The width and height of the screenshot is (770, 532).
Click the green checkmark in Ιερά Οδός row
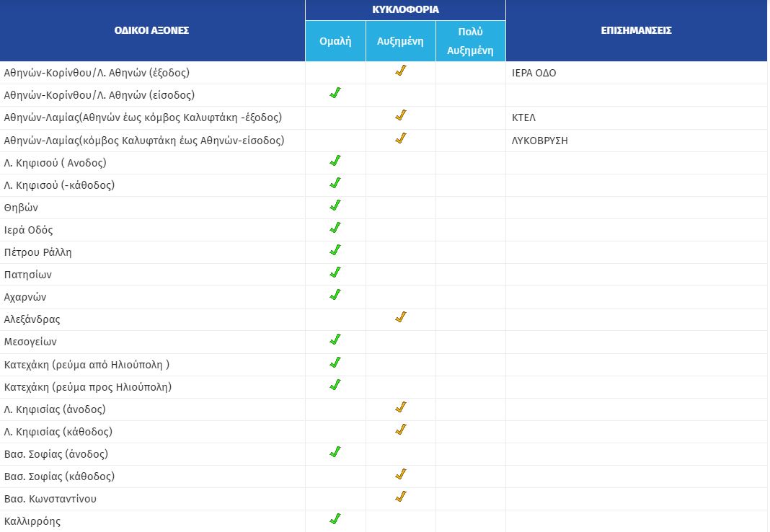[x=335, y=228]
